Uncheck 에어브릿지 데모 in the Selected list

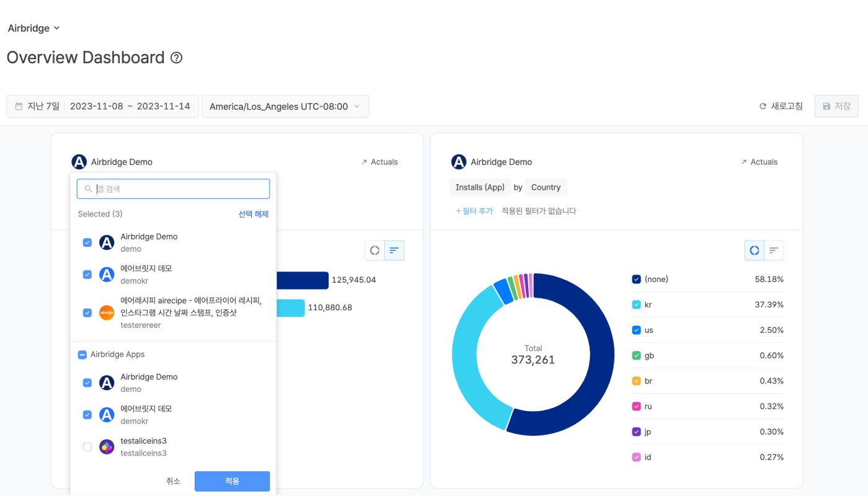pyautogui.click(x=87, y=275)
